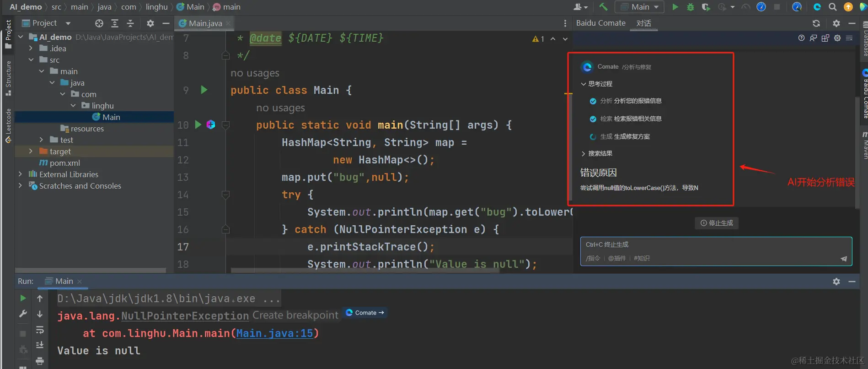Expand the target folder
Screen dimensions: 868x369
31,151
